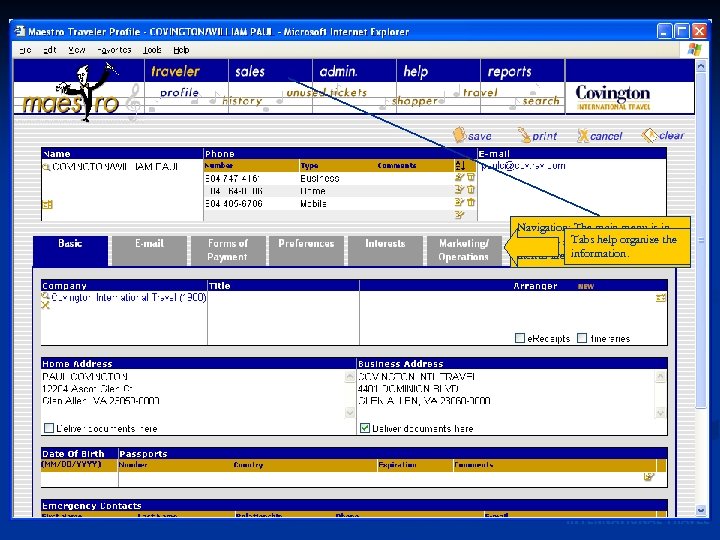Open the search link
The image size is (720, 540).
(541, 101)
